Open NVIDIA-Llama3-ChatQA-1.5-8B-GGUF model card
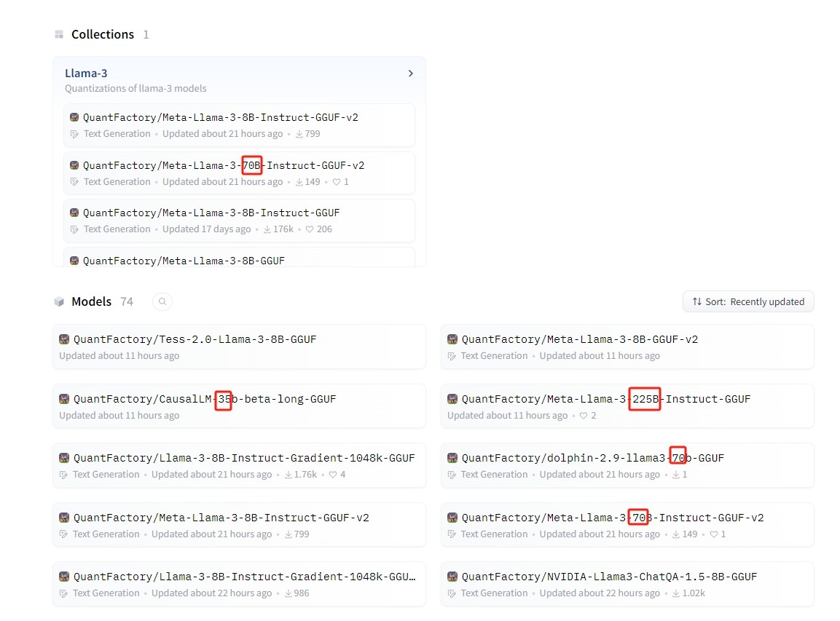The image size is (840, 621). 627,584
